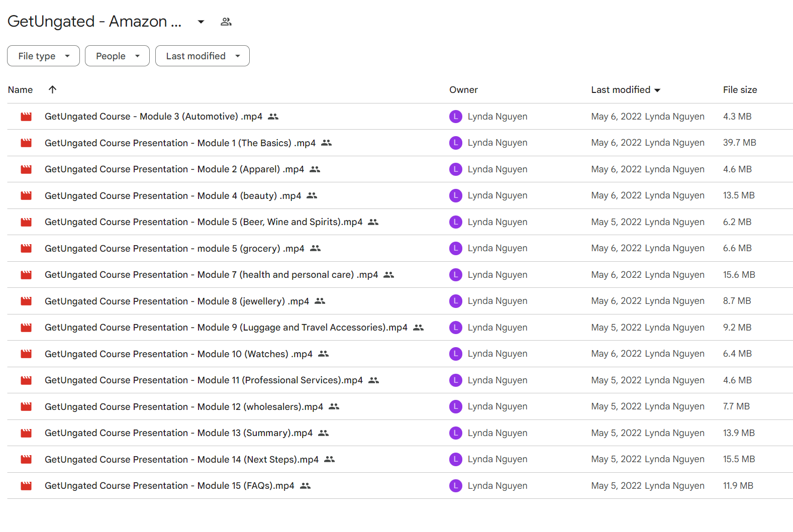
Task: Click video icon of Module 2 (Apparel)
Action: 26,169
